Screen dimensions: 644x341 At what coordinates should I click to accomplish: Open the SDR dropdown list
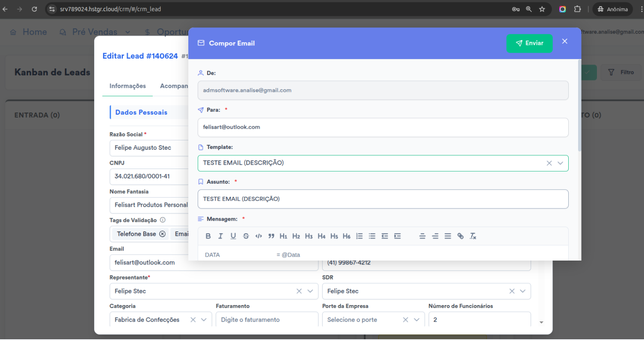[522, 291]
